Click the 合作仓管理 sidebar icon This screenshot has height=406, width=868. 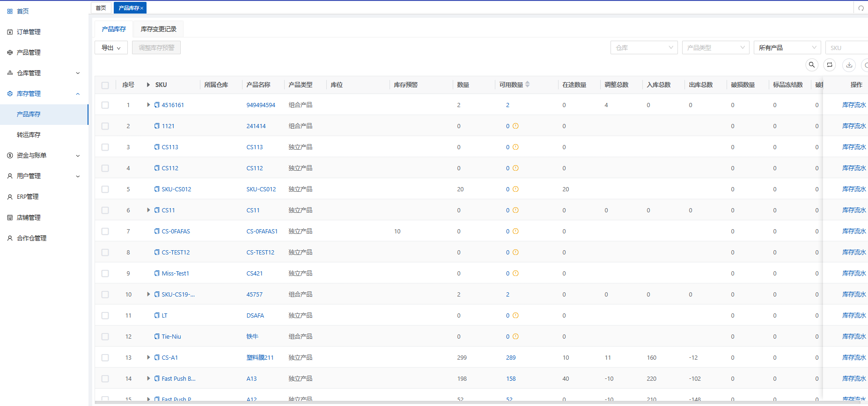[x=10, y=238]
